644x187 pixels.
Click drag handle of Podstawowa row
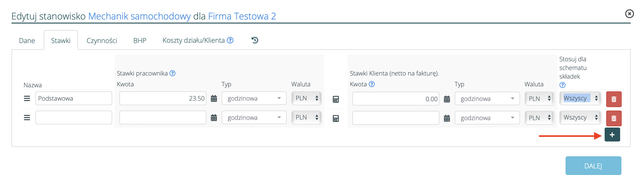pos(27,98)
